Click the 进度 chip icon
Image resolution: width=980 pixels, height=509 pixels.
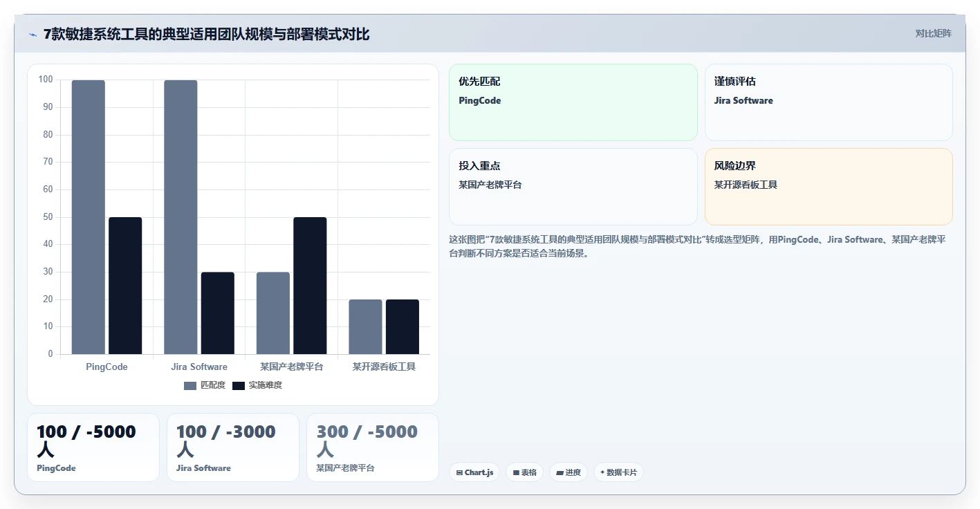(x=560, y=472)
